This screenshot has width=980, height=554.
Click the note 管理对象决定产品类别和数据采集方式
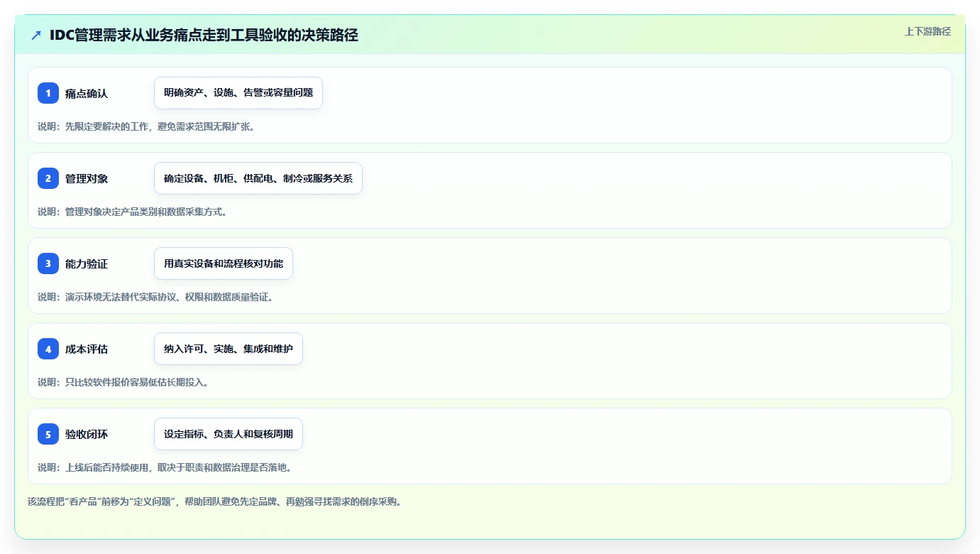[132, 212]
